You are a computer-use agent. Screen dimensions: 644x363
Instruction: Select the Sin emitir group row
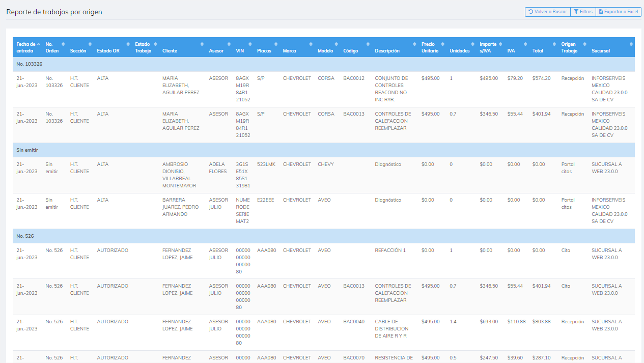click(324, 150)
